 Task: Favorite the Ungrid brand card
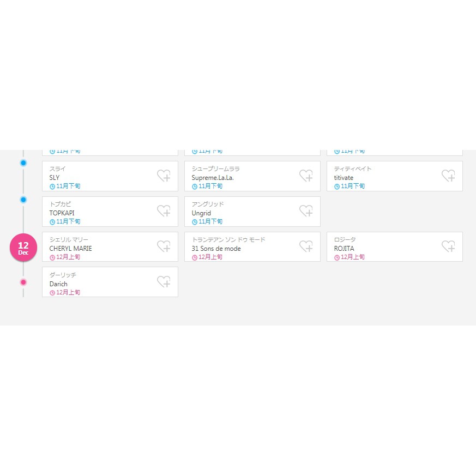pos(306,211)
